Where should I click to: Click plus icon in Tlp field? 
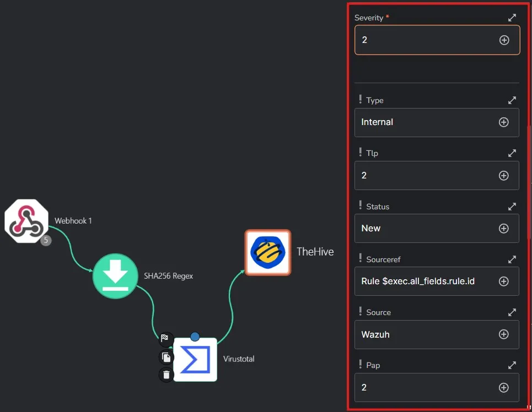click(x=503, y=175)
